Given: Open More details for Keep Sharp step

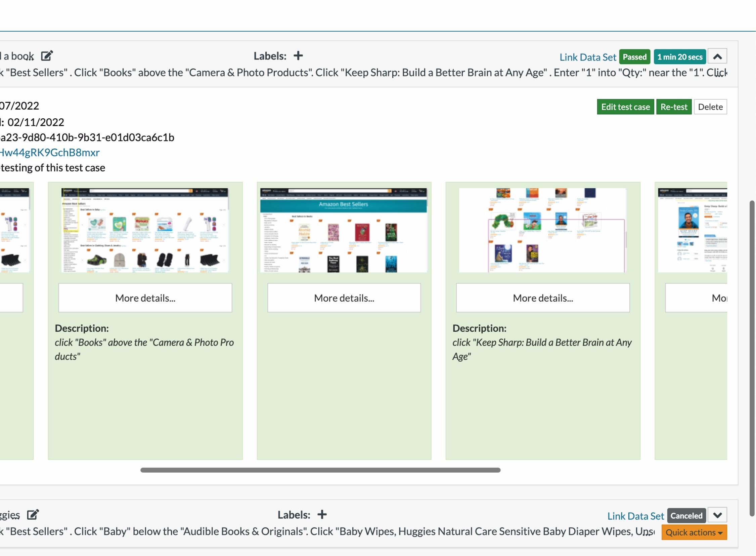Looking at the screenshot, I should tap(542, 298).
